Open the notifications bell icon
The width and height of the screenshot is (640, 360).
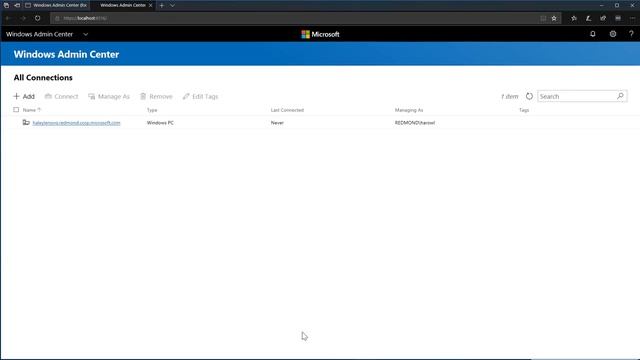pyautogui.click(x=593, y=34)
